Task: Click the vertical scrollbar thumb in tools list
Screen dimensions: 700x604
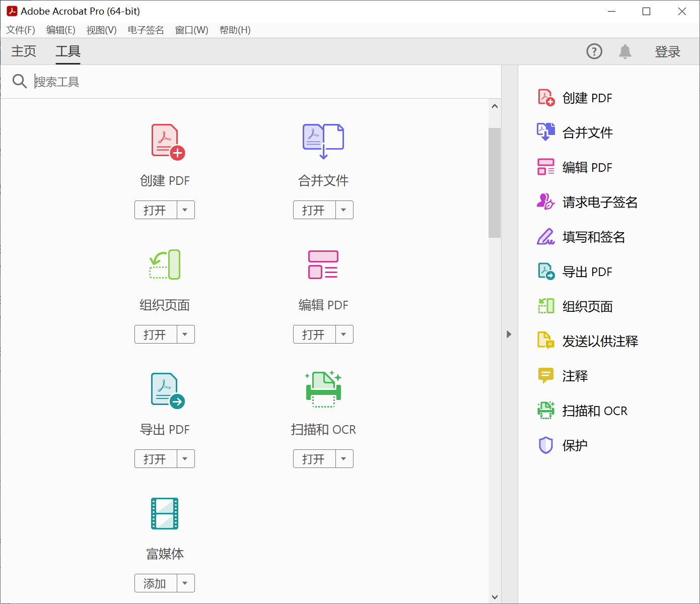Action: point(495,182)
